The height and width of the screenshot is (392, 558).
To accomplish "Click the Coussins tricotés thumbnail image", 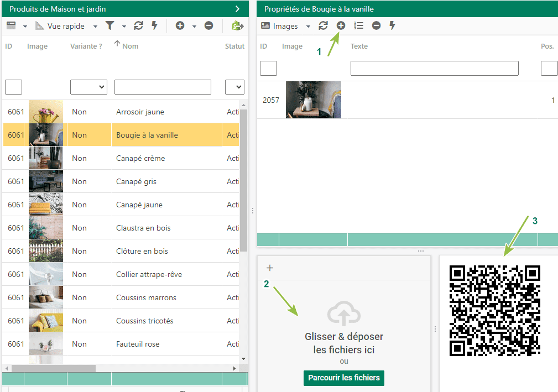I will [x=46, y=321].
